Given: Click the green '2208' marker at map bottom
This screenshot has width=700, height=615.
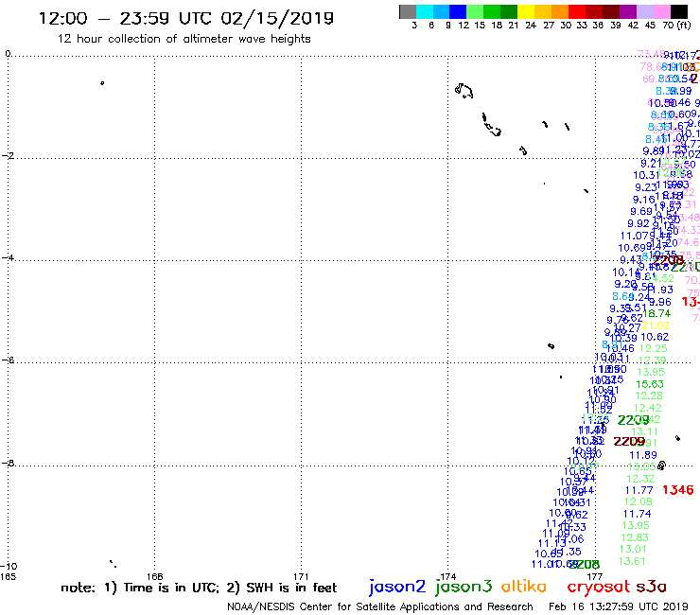Looking at the screenshot, I should point(584,565).
